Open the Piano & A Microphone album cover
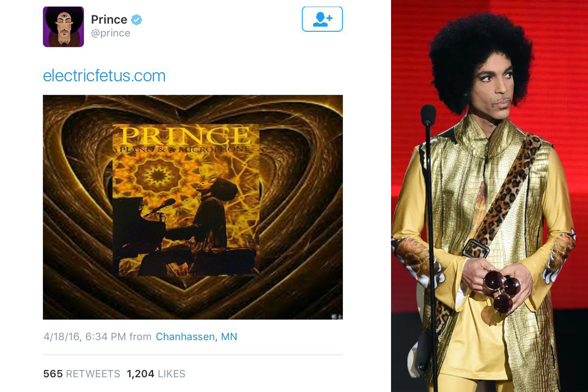588x392 pixels. [186, 200]
